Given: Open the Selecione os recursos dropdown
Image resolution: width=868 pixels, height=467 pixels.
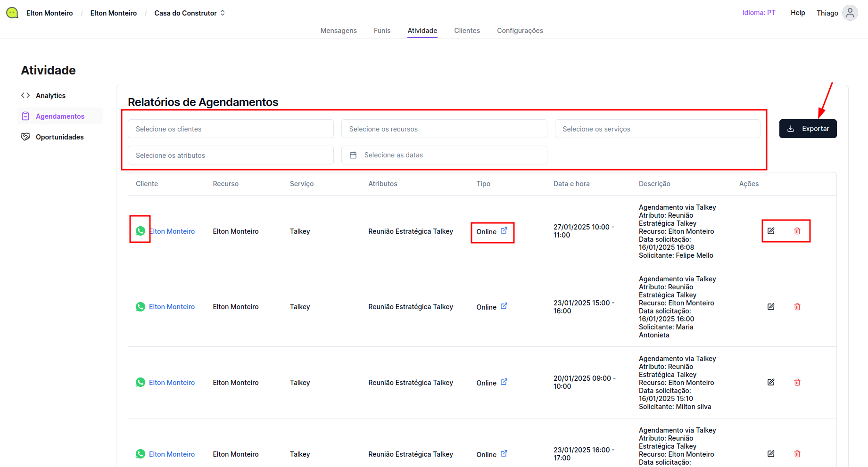Looking at the screenshot, I should pyautogui.click(x=444, y=129).
